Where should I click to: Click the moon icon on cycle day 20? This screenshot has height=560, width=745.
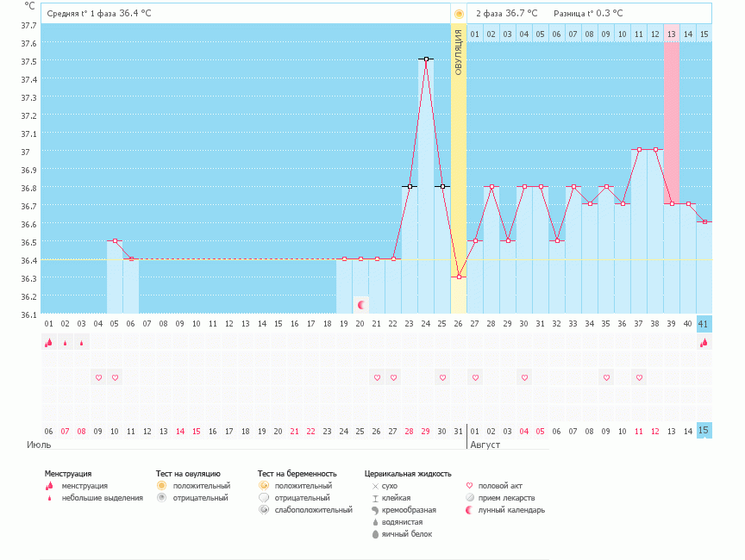(361, 305)
